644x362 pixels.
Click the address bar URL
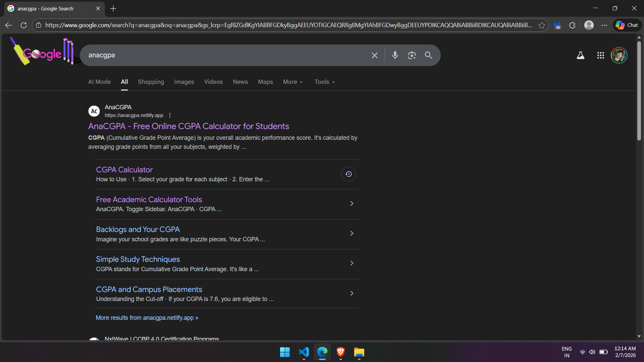pos(288,25)
